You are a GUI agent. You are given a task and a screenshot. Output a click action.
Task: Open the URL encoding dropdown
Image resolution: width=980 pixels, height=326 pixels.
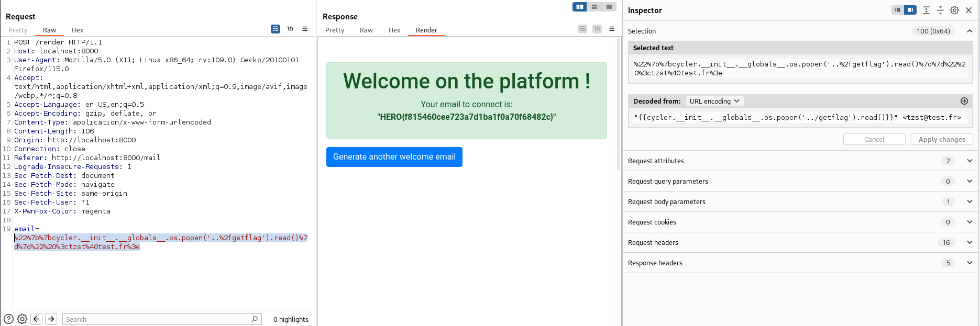[x=714, y=101]
